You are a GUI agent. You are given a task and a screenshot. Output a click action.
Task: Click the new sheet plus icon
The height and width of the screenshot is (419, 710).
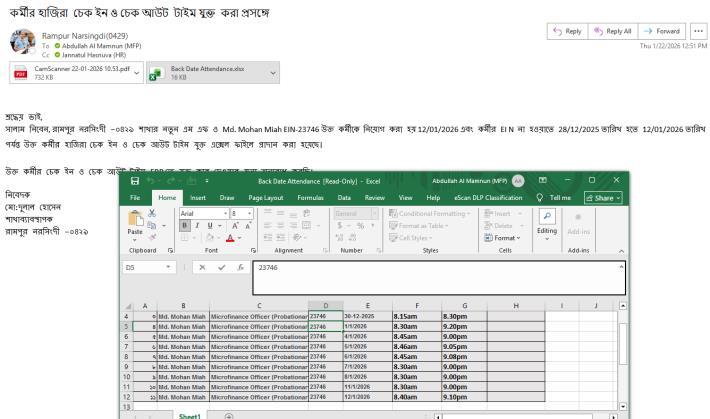[231, 414]
